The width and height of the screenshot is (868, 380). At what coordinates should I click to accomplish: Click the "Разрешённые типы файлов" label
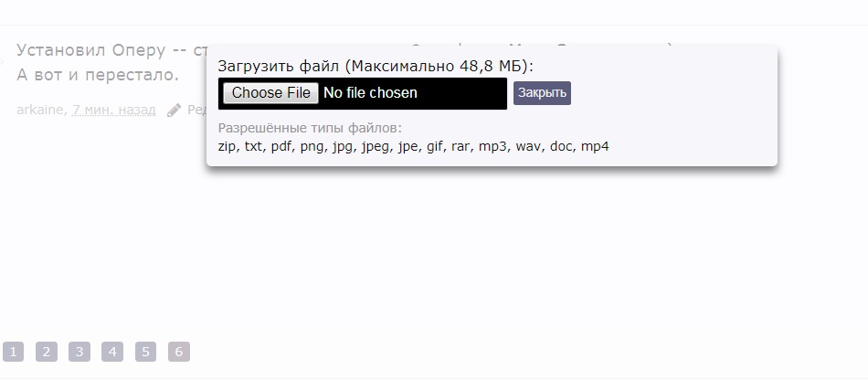pos(310,128)
